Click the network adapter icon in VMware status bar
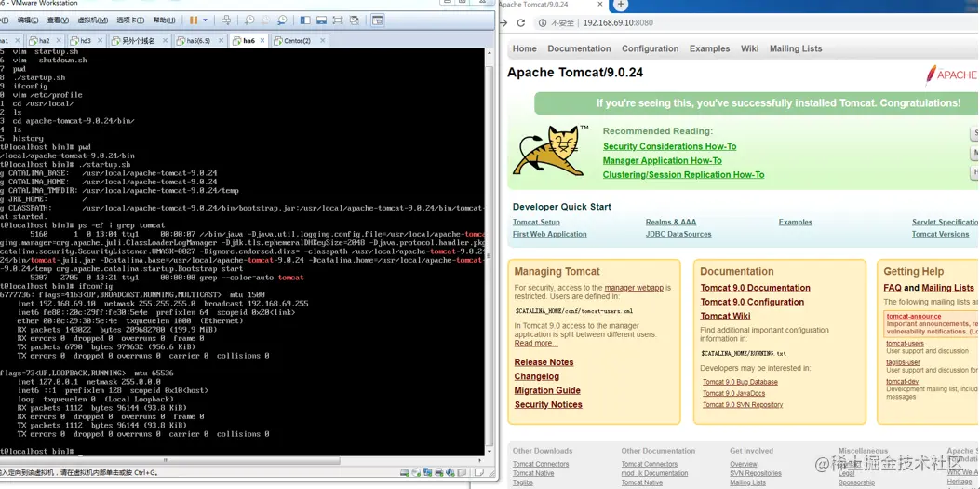 click(427, 473)
